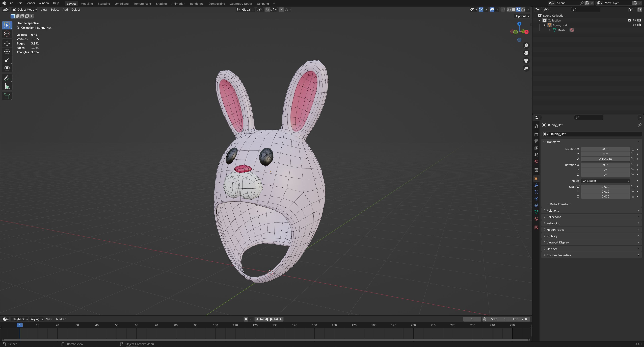The height and width of the screenshot is (347, 644).
Task: Pick the Measure tool
Action: click(x=7, y=87)
